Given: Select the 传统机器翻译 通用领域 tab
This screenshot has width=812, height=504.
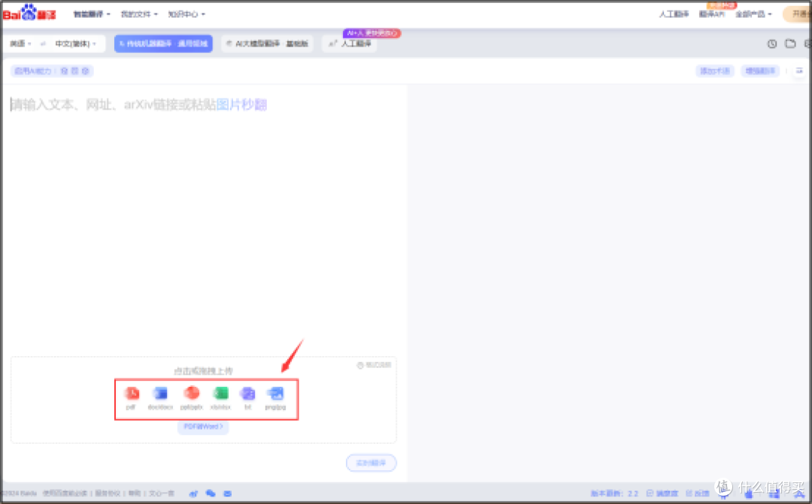Looking at the screenshot, I should pos(163,44).
